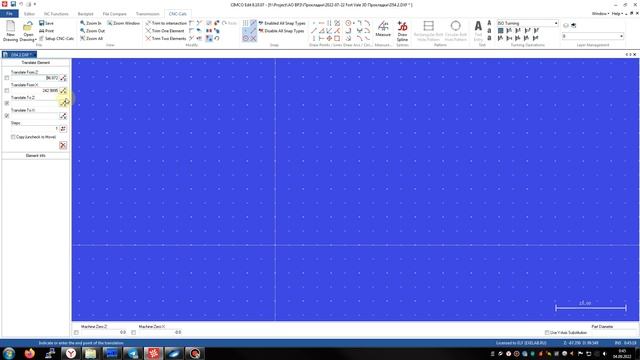Switch to the Backplot tab
Image resolution: width=640 pixels, height=360 pixels.
pyautogui.click(x=86, y=14)
